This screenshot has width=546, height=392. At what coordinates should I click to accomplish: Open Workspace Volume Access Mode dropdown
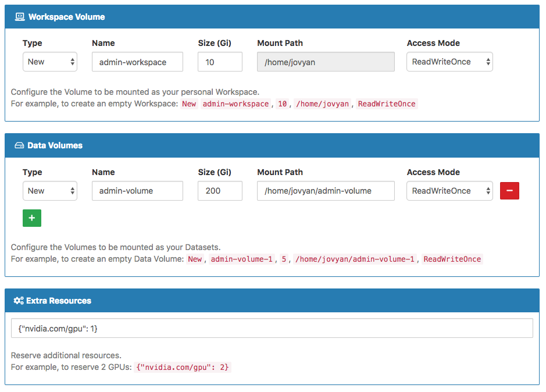point(449,62)
